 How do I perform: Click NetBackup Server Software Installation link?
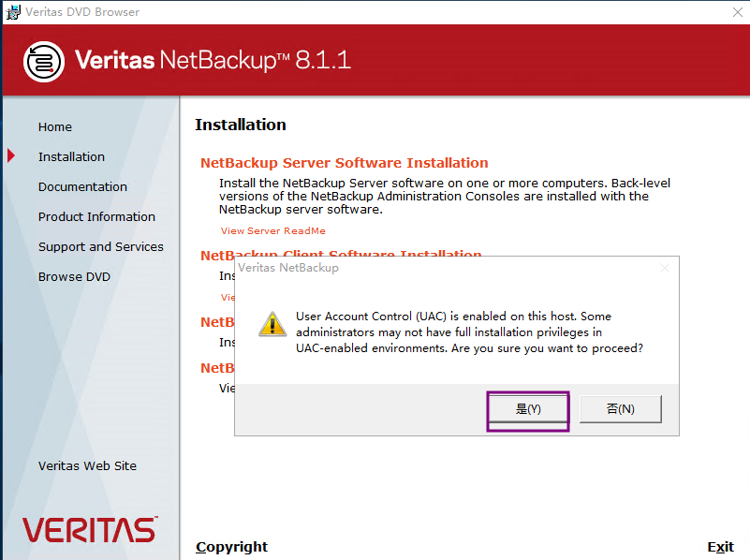[344, 163]
